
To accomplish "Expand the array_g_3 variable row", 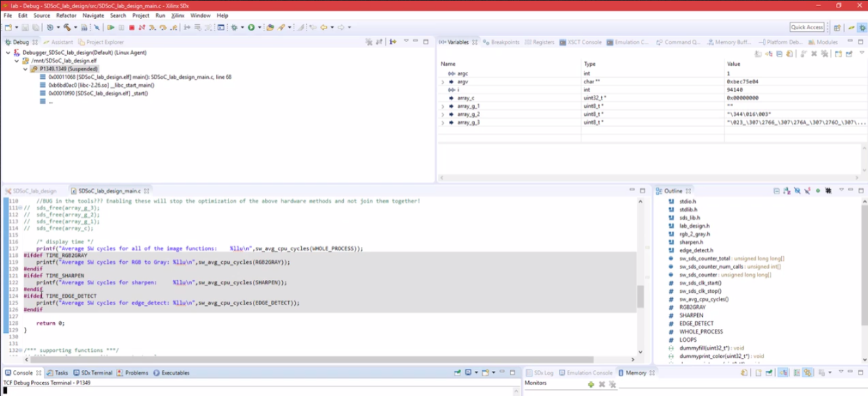I will (443, 122).
